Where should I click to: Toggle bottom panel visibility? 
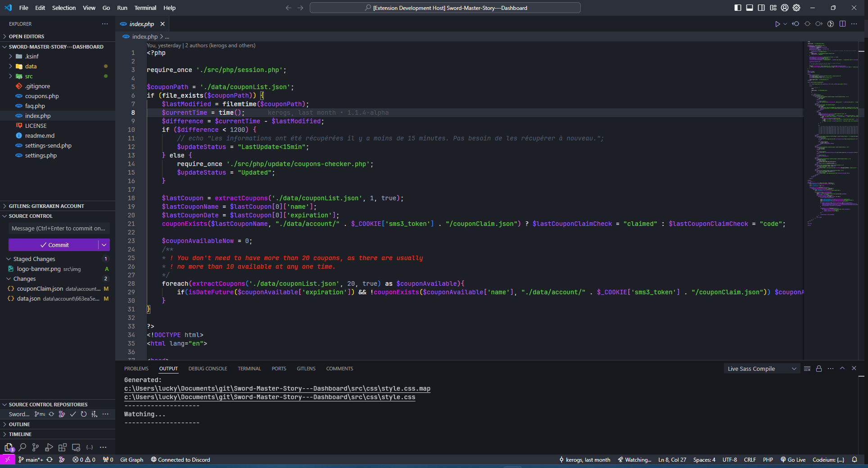(x=750, y=8)
